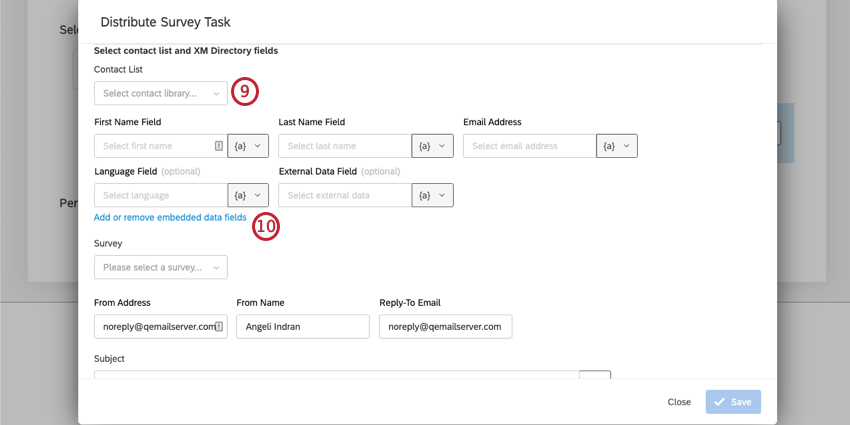Click the Select last name field
Viewport: 850px width, 425px height.
pyautogui.click(x=344, y=146)
